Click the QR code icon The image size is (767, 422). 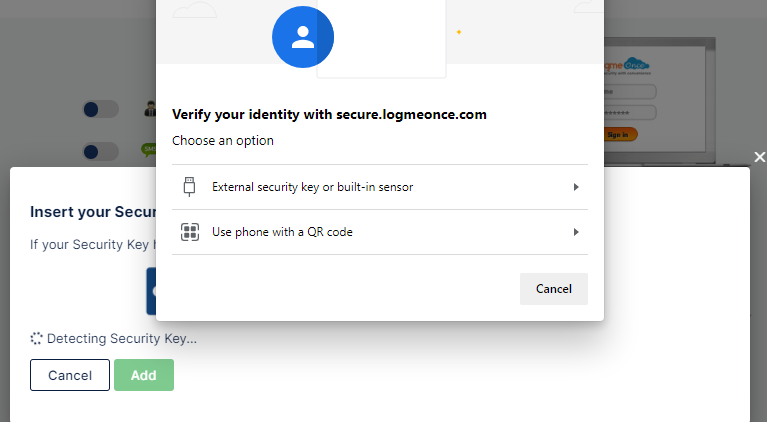pyautogui.click(x=190, y=232)
